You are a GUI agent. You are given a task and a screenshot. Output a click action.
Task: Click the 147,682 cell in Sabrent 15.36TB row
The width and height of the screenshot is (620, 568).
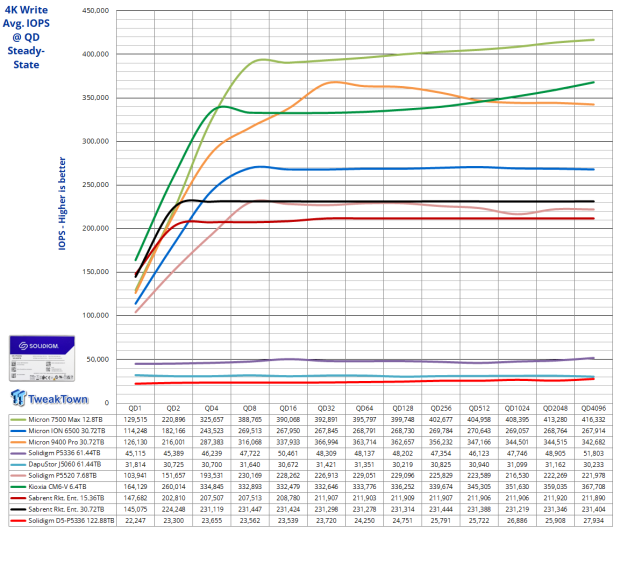(x=135, y=498)
